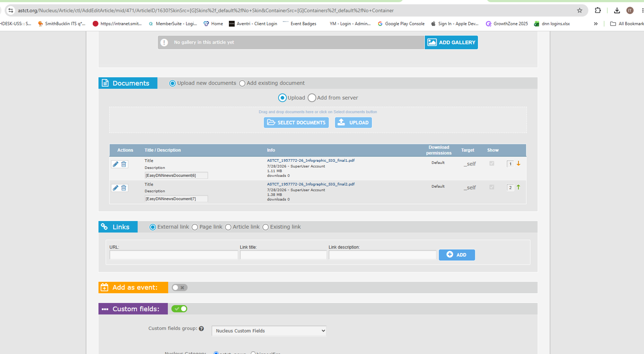Open the Nucleus Custom Fields dropdown
This screenshot has width=644, height=354.
coord(269,331)
